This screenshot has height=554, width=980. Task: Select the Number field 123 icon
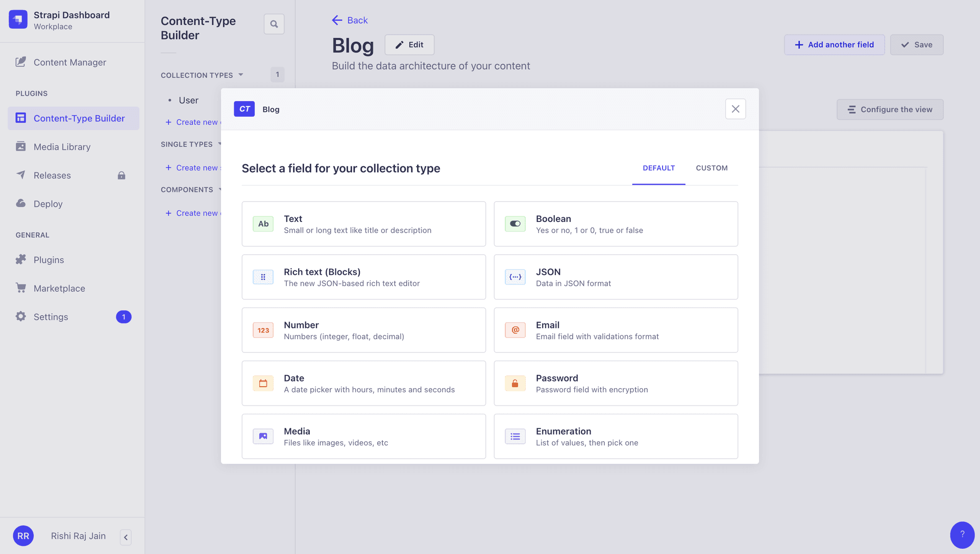click(x=263, y=330)
